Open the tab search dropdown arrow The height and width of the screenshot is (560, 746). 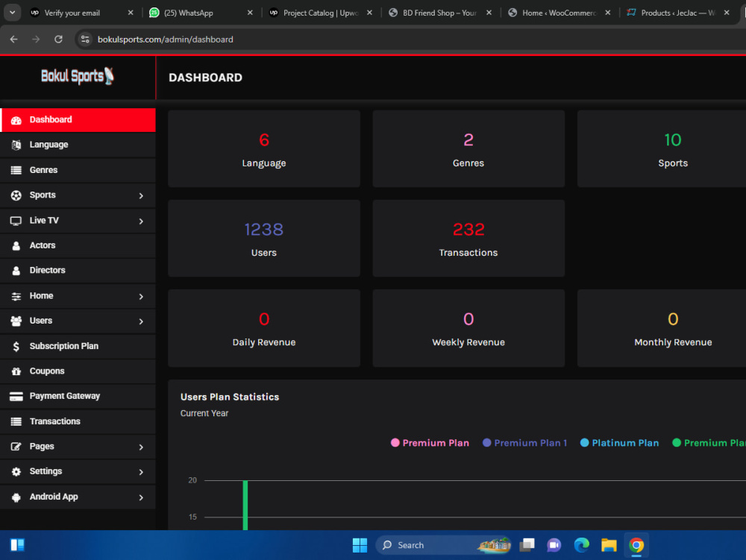pos(13,13)
